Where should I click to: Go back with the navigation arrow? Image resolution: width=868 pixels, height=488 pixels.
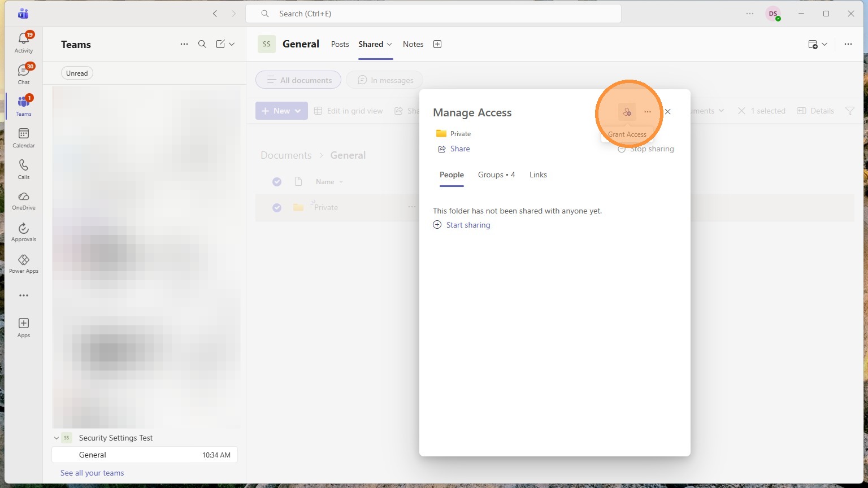(x=215, y=14)
